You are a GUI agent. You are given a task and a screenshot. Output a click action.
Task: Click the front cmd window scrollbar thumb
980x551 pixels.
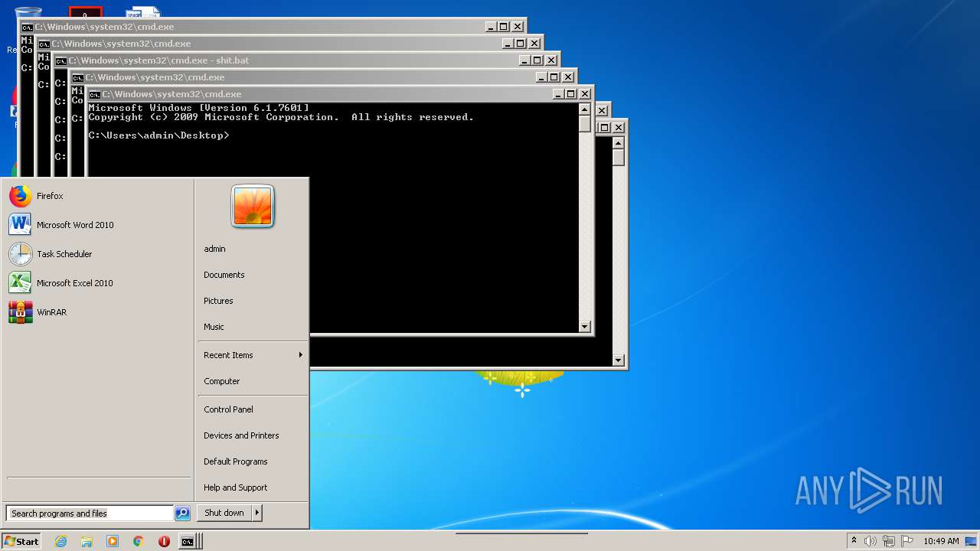[585, 124]
